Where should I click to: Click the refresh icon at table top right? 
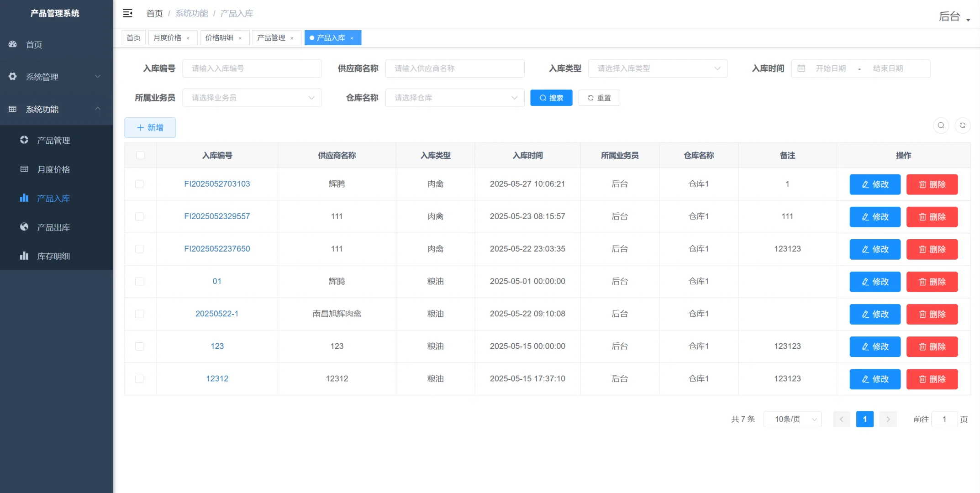click(963, 126)
